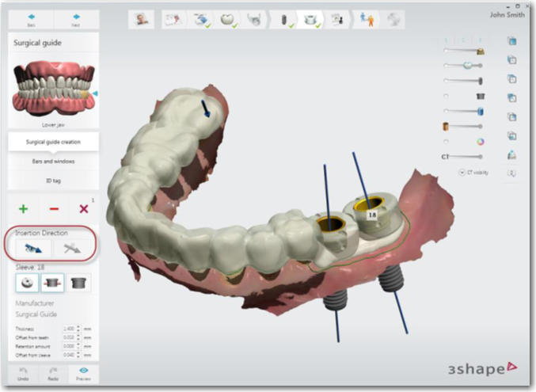The image size is (536, 392).
Task: Click the red minus remove icon
Action: 54,208
